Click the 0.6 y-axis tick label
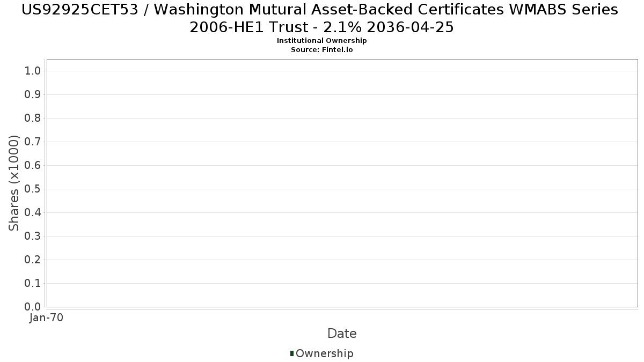This screenshot has width=644, height=362. pos(33,166)
